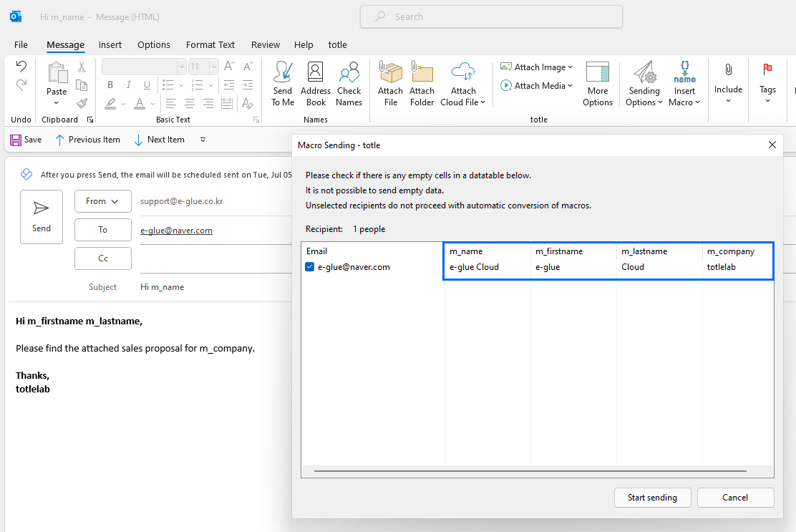This screenshot has width=796, height=532.
Task: Click the Undo arrow icon
Action: click(x=21, y=66)
